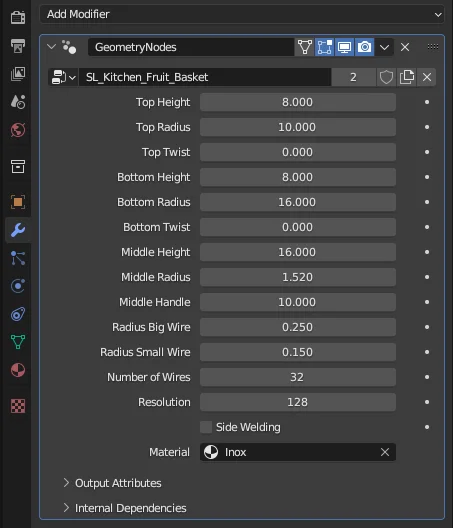Duplicate the node group with New icon

tap(407, 77)
